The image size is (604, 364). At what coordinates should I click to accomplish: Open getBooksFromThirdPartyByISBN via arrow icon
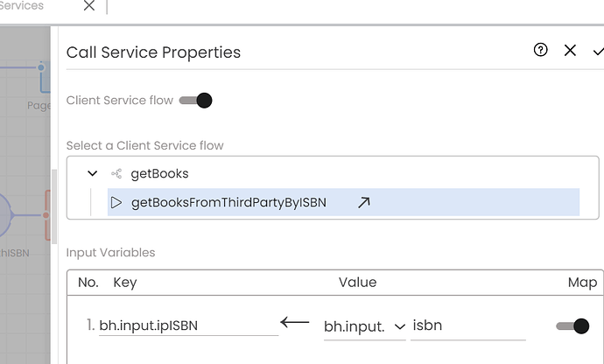pos(363,202)
